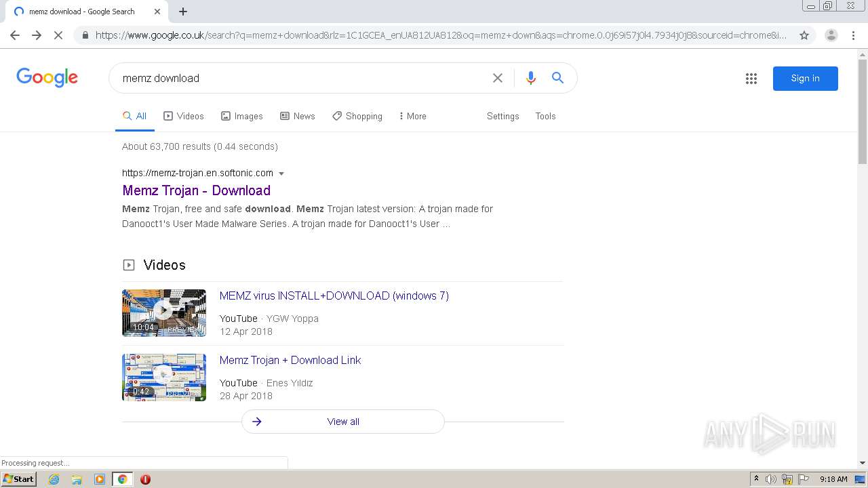Click the About 63,700 results text
Image resolution: width=868 pixels, height=488 pixels.
click(x=200, y=146)
